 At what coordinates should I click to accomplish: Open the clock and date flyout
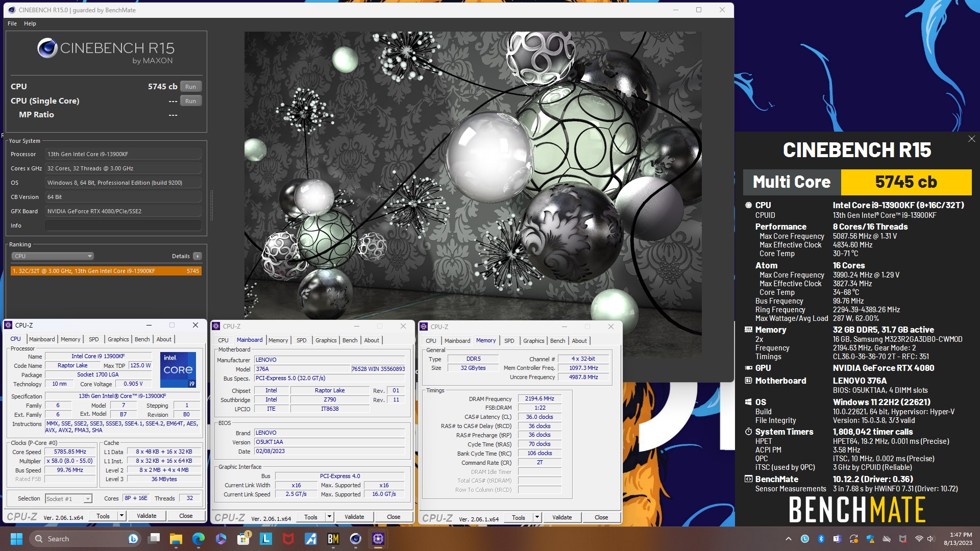tap(958, 539)
